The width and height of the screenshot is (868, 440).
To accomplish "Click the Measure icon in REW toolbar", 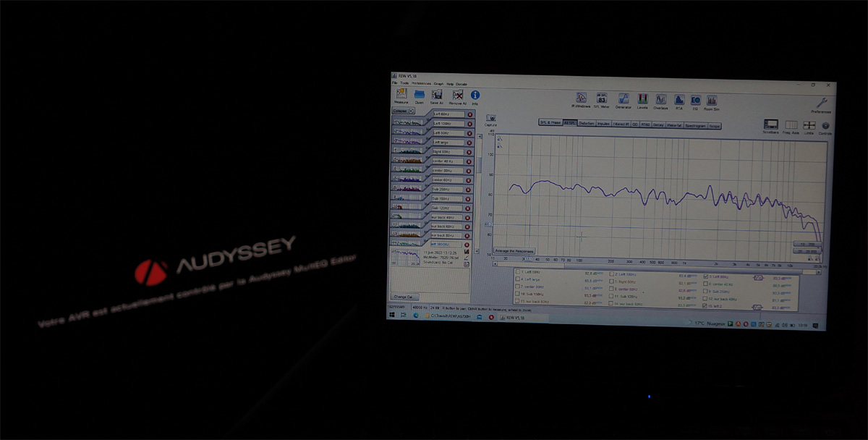I will pyautogui.click(x=401, y=94).
